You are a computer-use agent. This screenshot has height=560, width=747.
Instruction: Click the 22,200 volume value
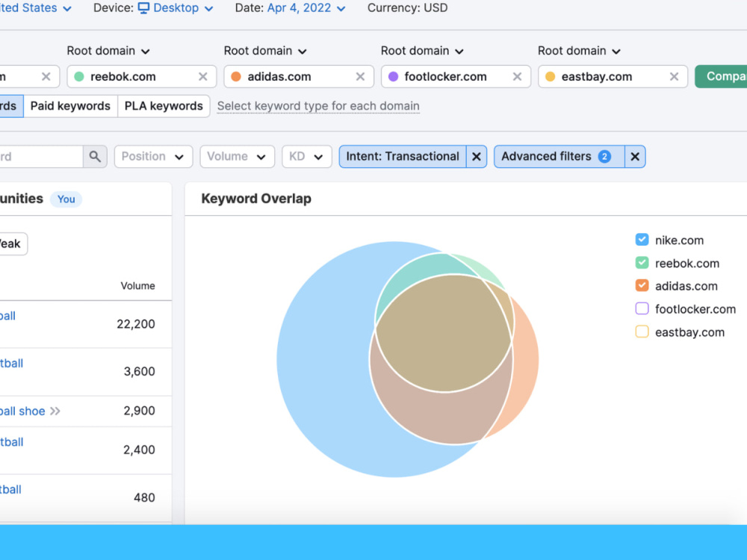pos(136,324)
